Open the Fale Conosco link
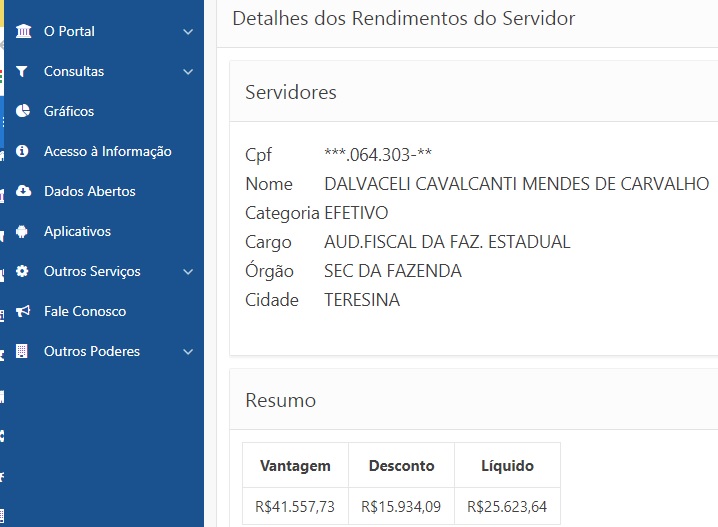Screen dimensions: 718x527 (85, 311)
